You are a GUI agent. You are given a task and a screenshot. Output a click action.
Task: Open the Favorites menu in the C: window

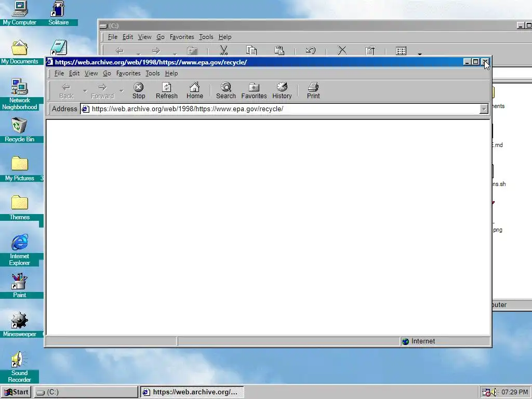tap(182, 37)
